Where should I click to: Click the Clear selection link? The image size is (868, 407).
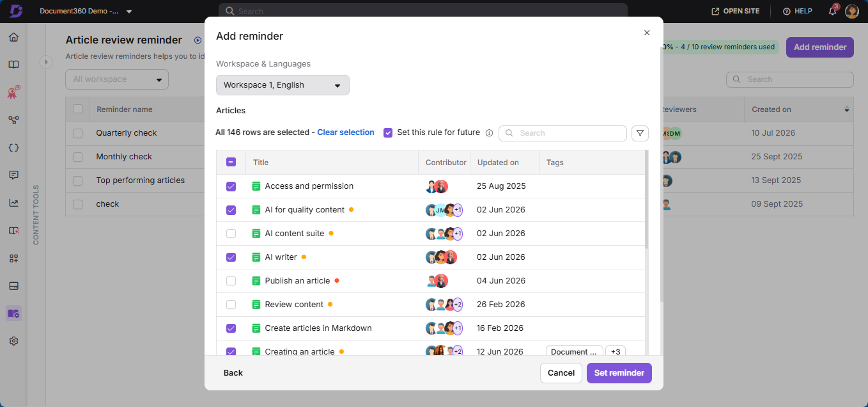pos(346,132)
